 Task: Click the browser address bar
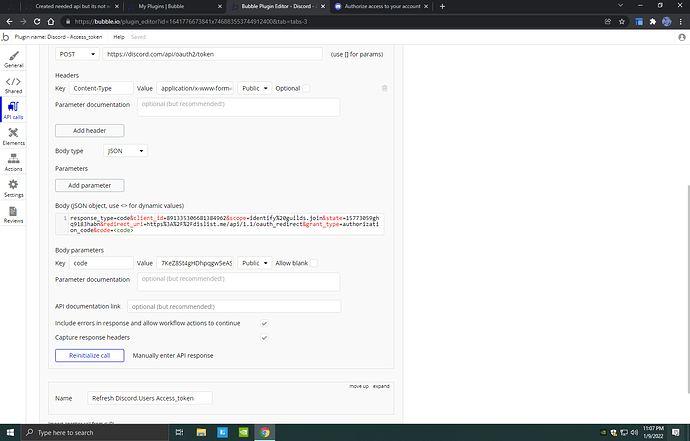tap(330, 21)
